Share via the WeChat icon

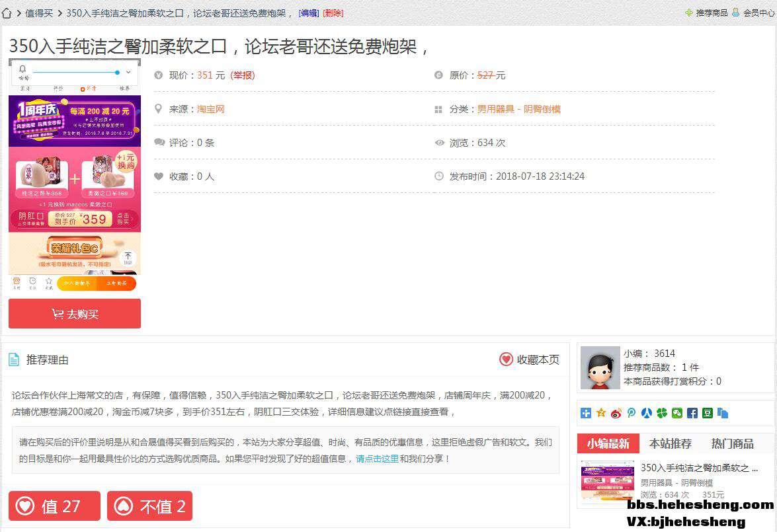tap(677, 413)
